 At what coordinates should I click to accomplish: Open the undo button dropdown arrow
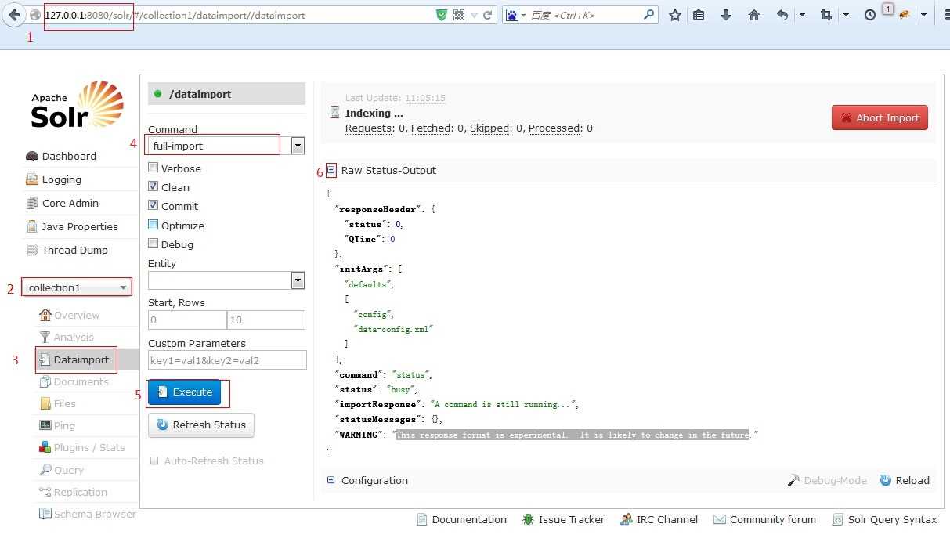click(802, 15)
